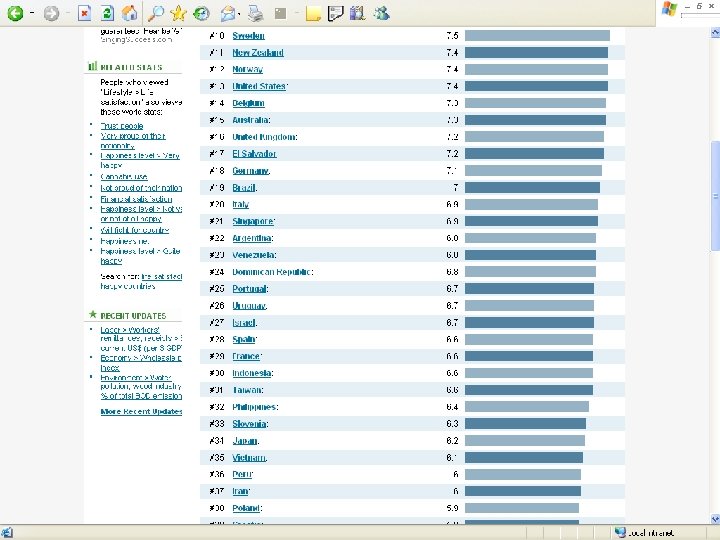This screenshot has width=720, height=540.
Task: Click the Cannabis use related stat link
Action: (124, 177)
